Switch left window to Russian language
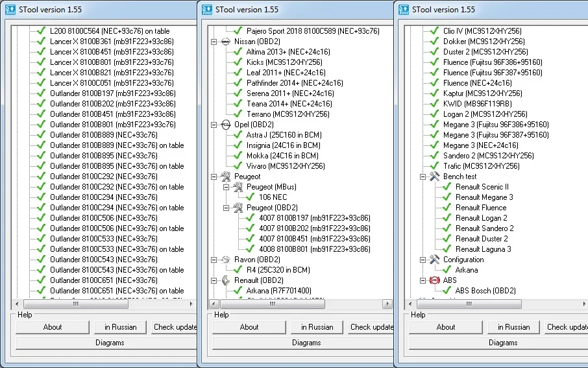588x368 pixels. pyautogui.click(x=120, y=327)
